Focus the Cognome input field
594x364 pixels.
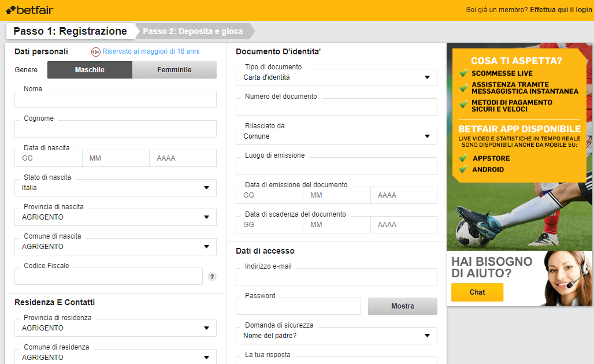click(x=116, y=129)
